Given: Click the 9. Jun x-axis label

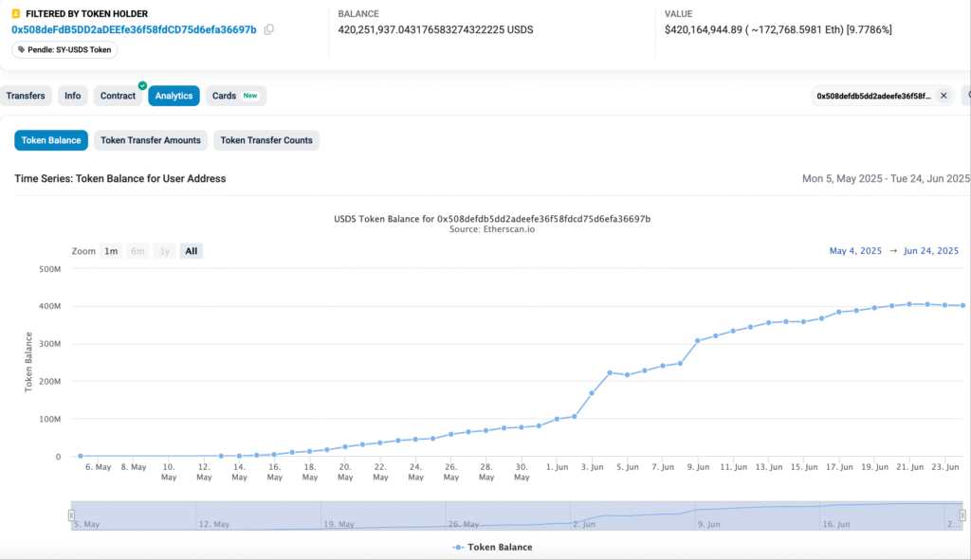Looking at the screenshot, I should [698, 467].
